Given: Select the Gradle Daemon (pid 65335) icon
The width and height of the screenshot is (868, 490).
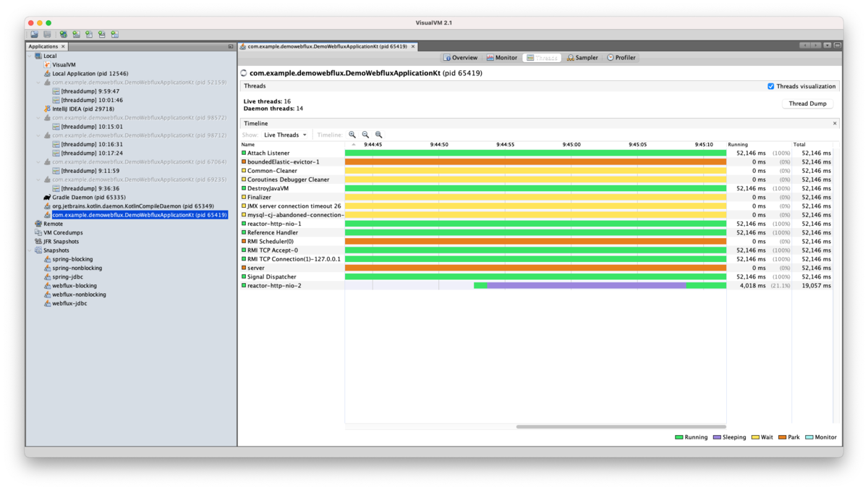Looking at the screenshot, I should point(47,197).
